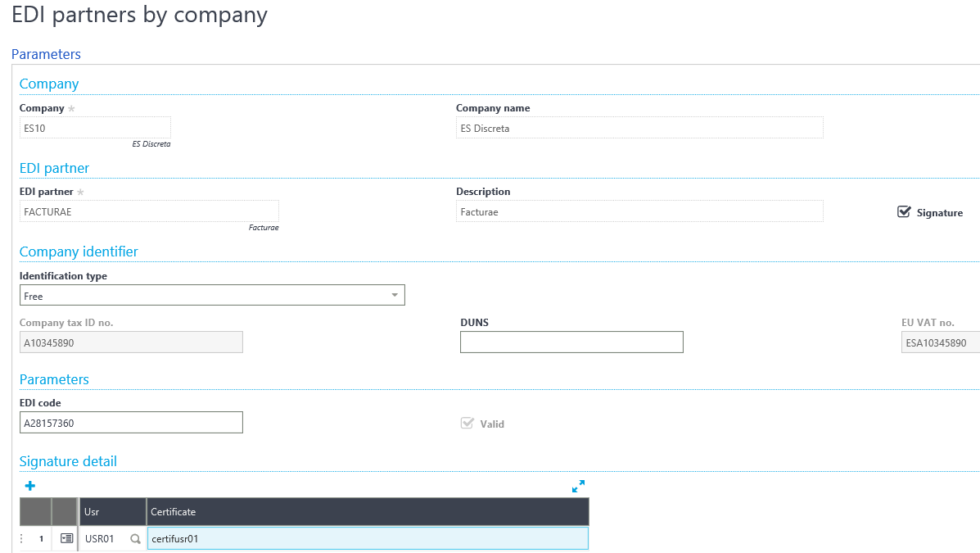Select the certifusr01 certificate cell
Viewport: 980px width, 553px height.
tap(367, 538)
